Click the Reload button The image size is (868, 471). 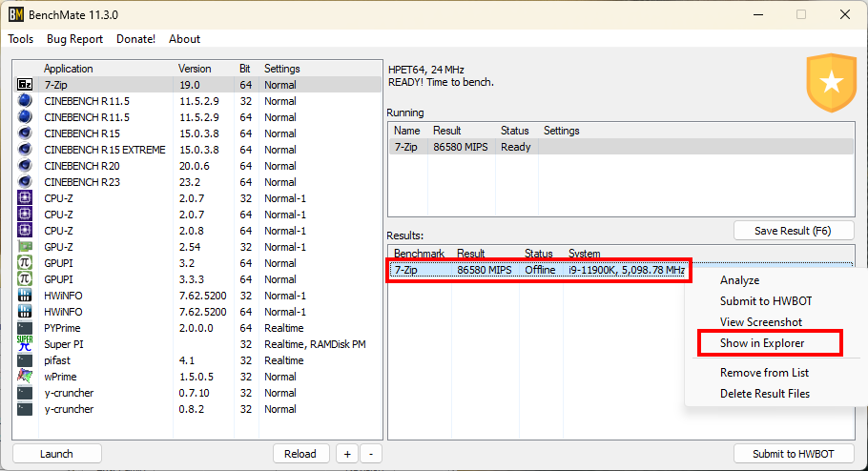coord(300,454)
